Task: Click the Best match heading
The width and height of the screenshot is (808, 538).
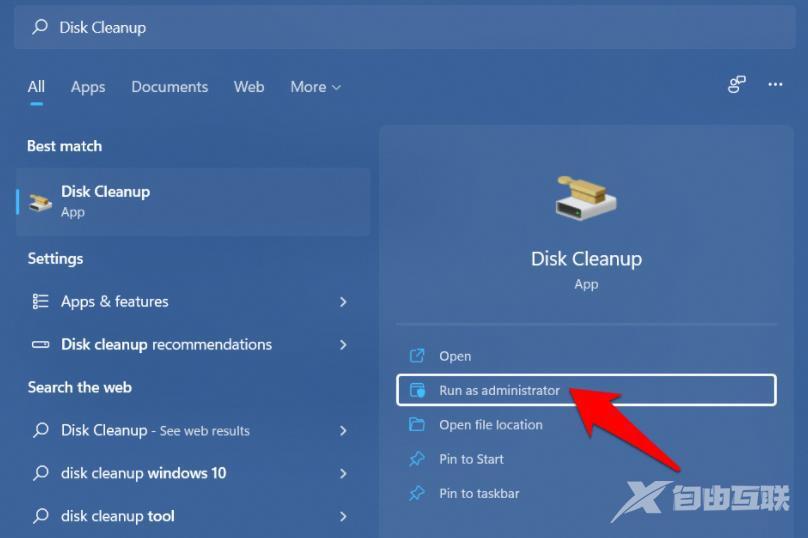Action: coord(64,146)
